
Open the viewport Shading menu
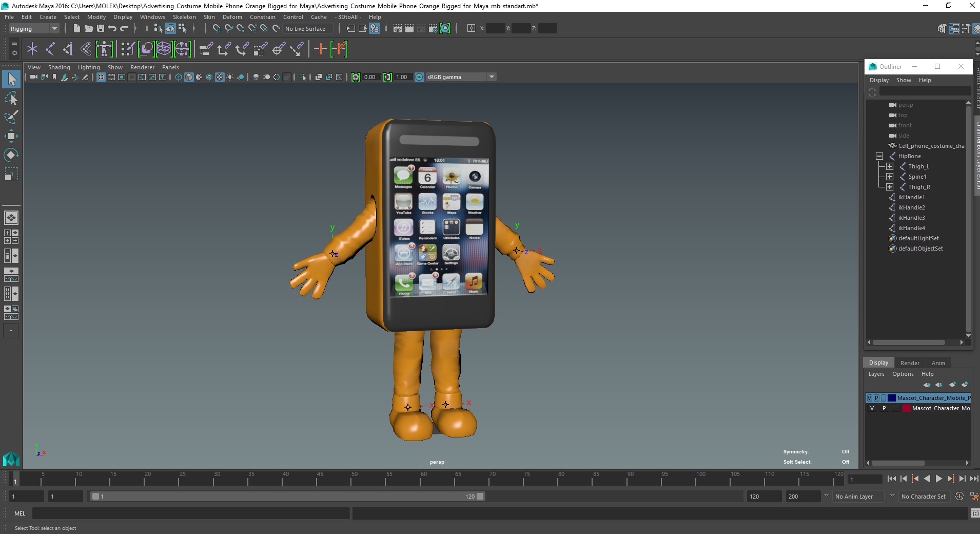tap(59, 67)
